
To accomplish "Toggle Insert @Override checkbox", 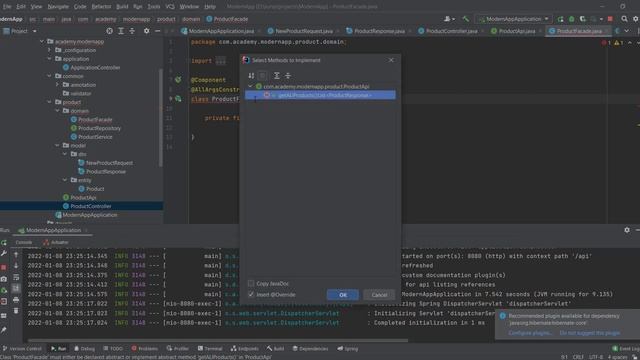I will point(251,294).
